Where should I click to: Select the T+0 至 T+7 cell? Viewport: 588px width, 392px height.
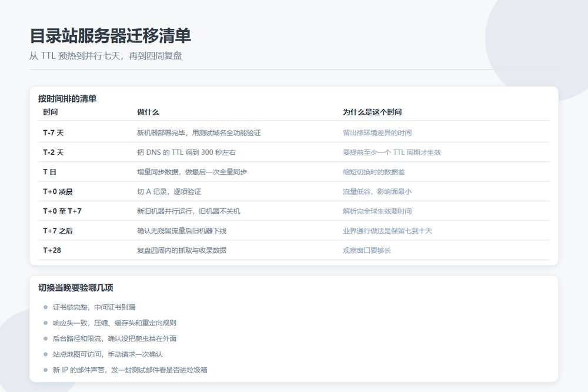coord(62,211)
